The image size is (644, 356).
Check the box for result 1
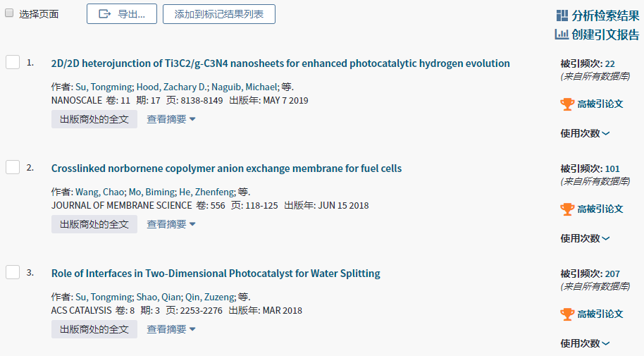pos(13,62)
